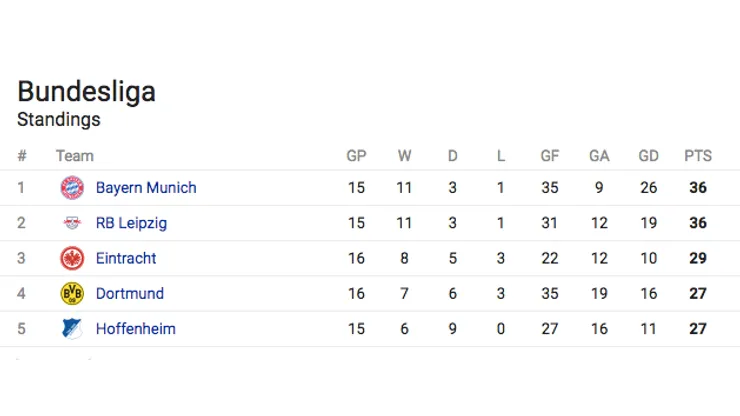Open the RB Leipzig team link
Image resolution: width=740 pixels, height=416 pixels.
point(131,223)
